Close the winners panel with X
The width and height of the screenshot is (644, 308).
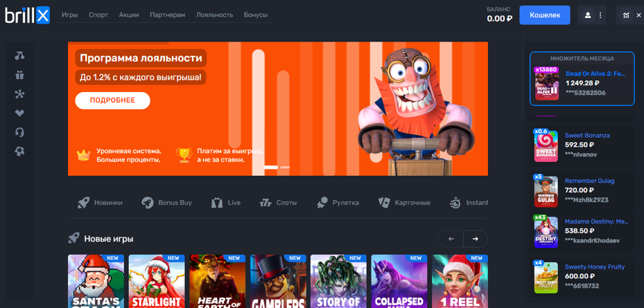click(x=638, y=15)
